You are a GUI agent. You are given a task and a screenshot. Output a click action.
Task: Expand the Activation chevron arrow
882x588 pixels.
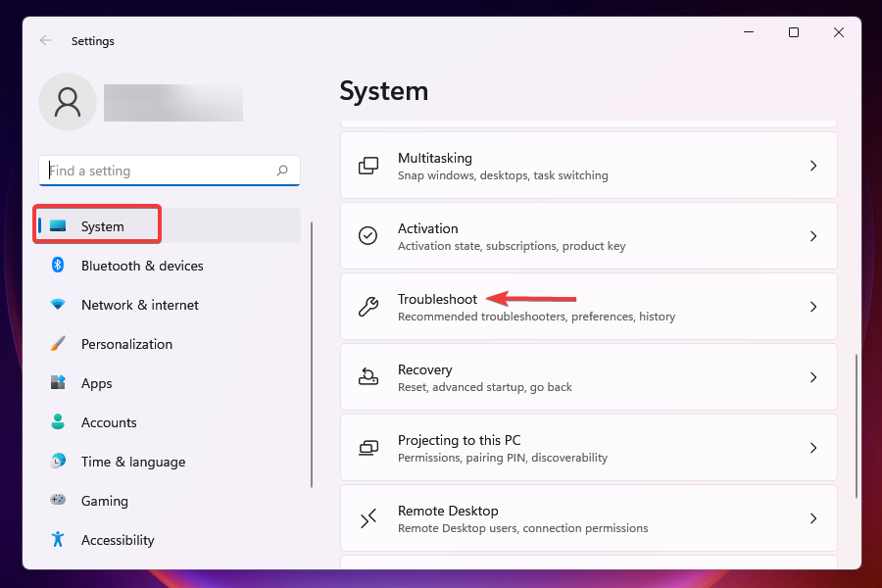click(813, 236)
